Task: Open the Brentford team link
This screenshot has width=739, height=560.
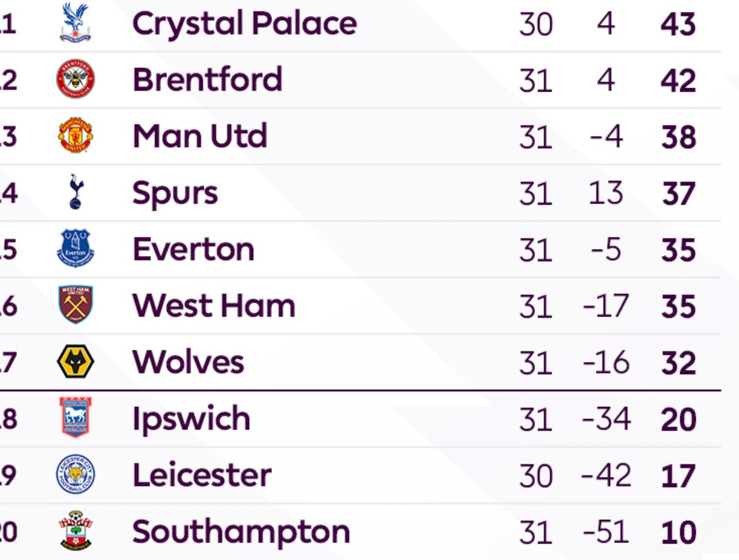Action: tap(208, 80)
